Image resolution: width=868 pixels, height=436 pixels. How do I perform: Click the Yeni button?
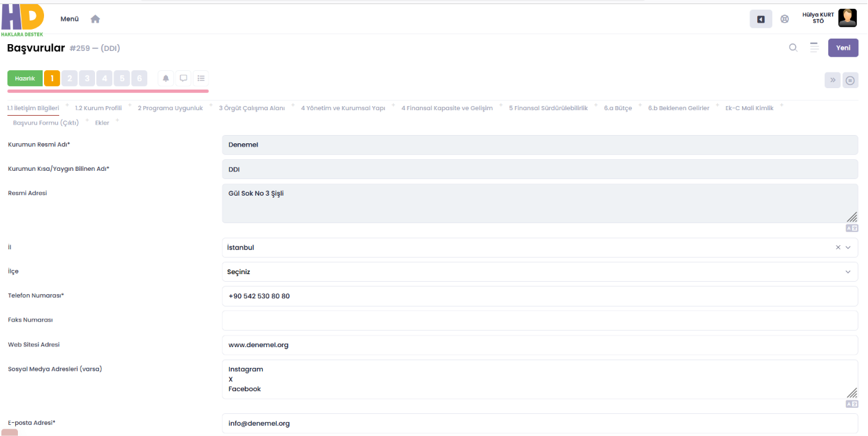(x=843, y=48)
